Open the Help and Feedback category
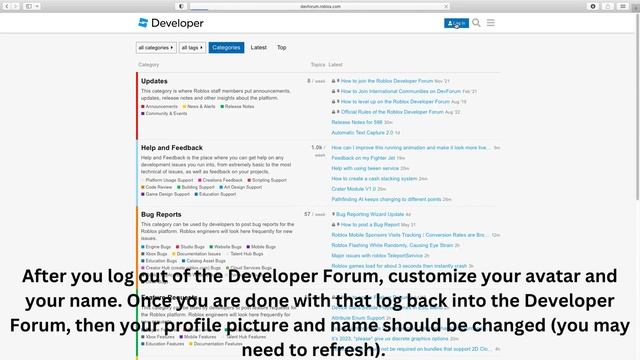 coord(172,147)
